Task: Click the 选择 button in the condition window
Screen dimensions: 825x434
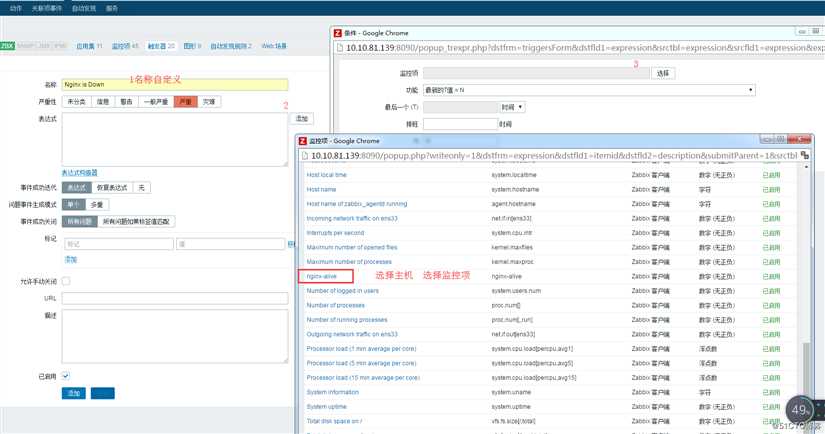Action: pyautogui.click(x=663, y=74)
